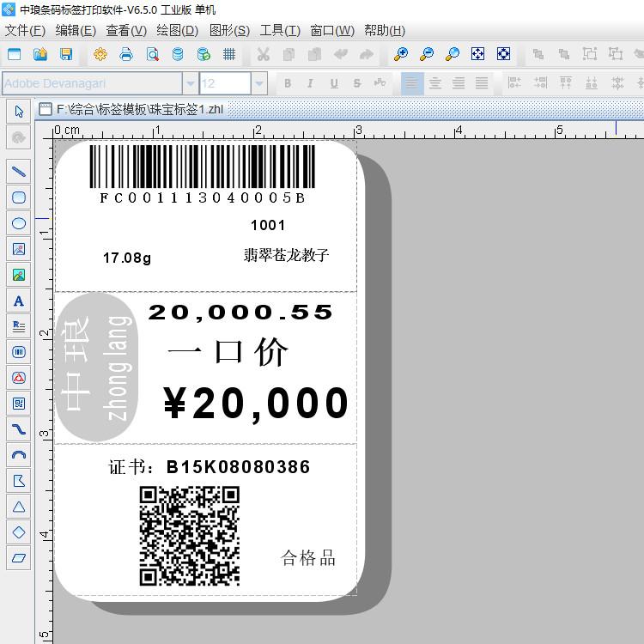Click the ungroup objects icon
This screenshot has height=644, width=644.
[616, 54]
